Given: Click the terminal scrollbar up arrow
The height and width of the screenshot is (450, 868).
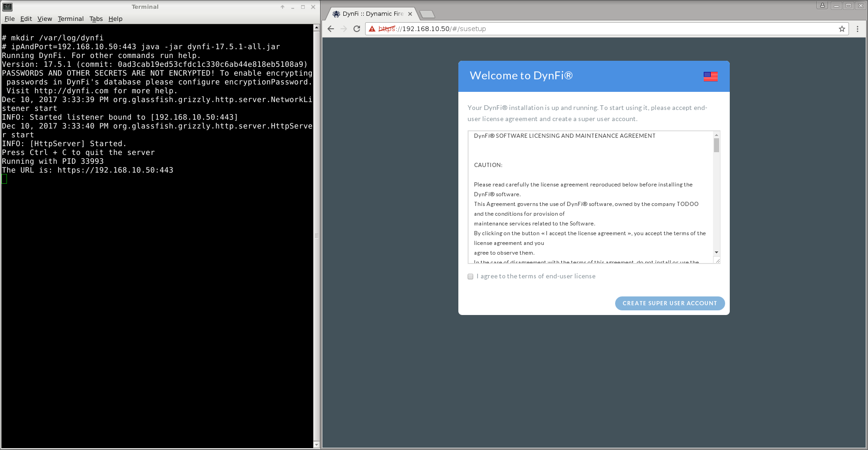Looking at the screenshot, I should point(316,28).
